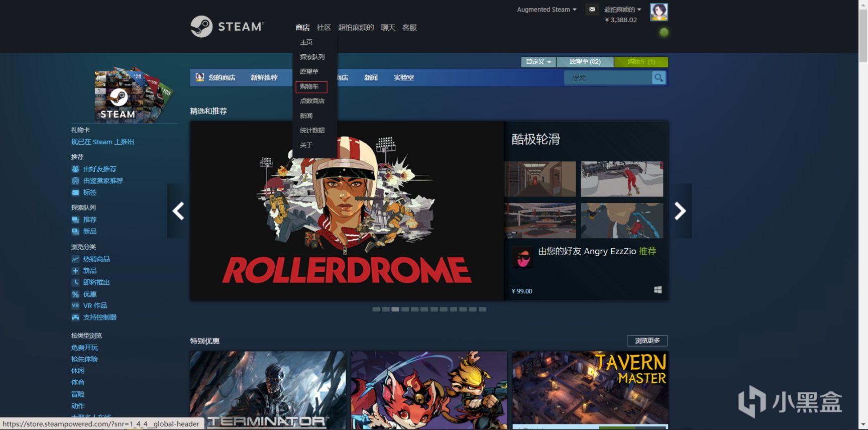868x430 pixels.
Task: Expand the 自定义 dropdown button
Action: [x=538, y=62]
